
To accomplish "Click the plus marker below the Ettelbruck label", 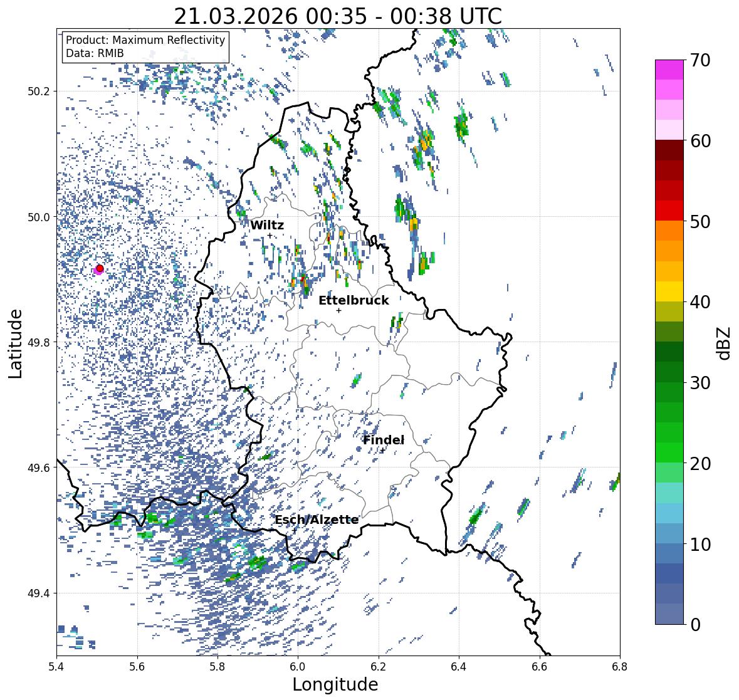I will tap(338, 310).
